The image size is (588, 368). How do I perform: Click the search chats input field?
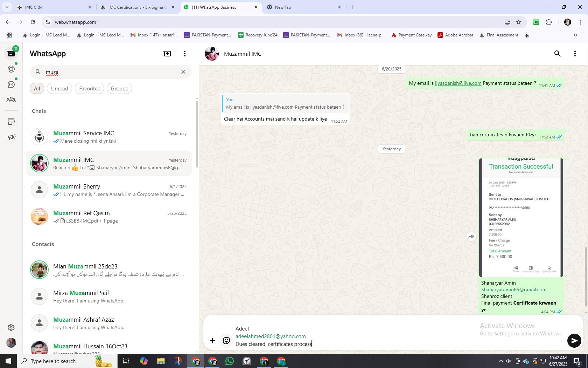111,72
